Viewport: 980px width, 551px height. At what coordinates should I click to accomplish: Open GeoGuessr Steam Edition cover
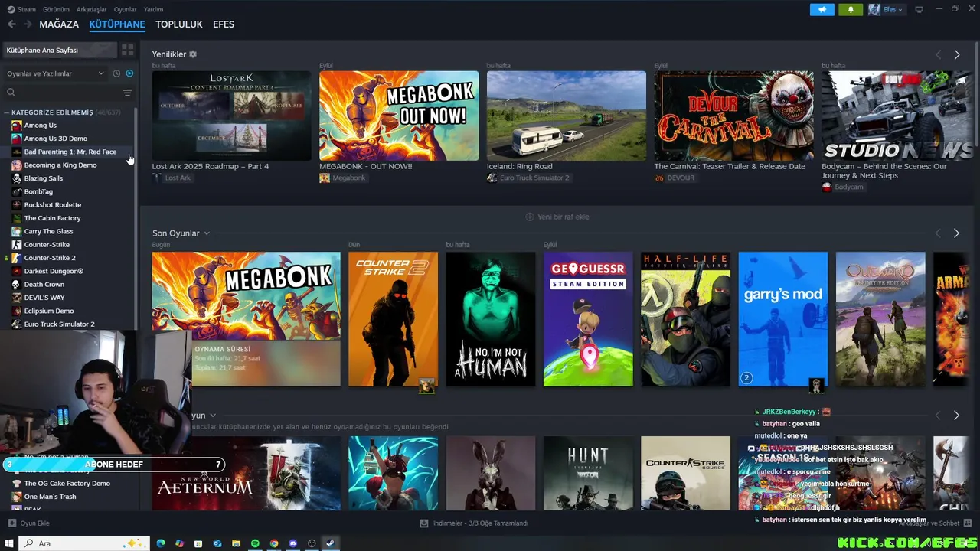588,319
